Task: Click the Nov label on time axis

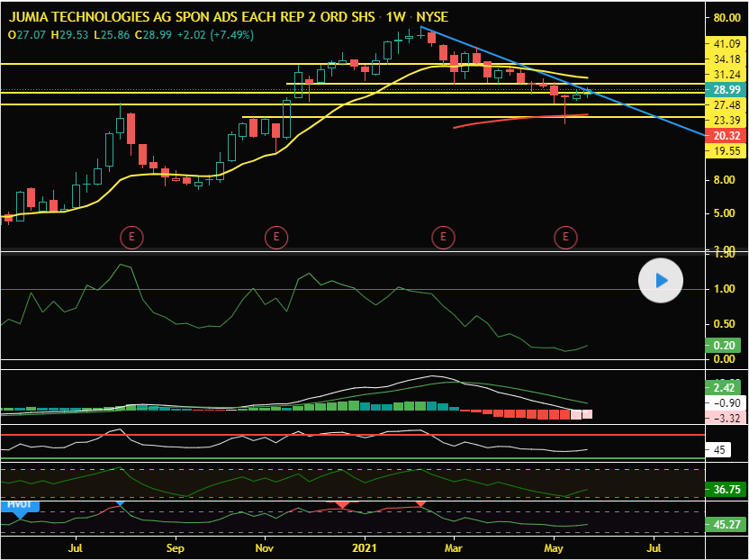Action: [264, 547]
